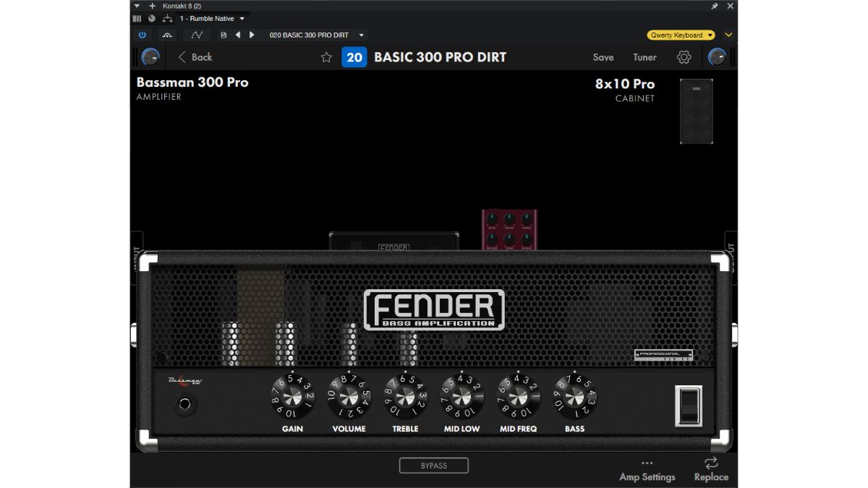The image size is (868, 488).
Task: Go to previous preset with left arrow
Action: coord(239,34)
